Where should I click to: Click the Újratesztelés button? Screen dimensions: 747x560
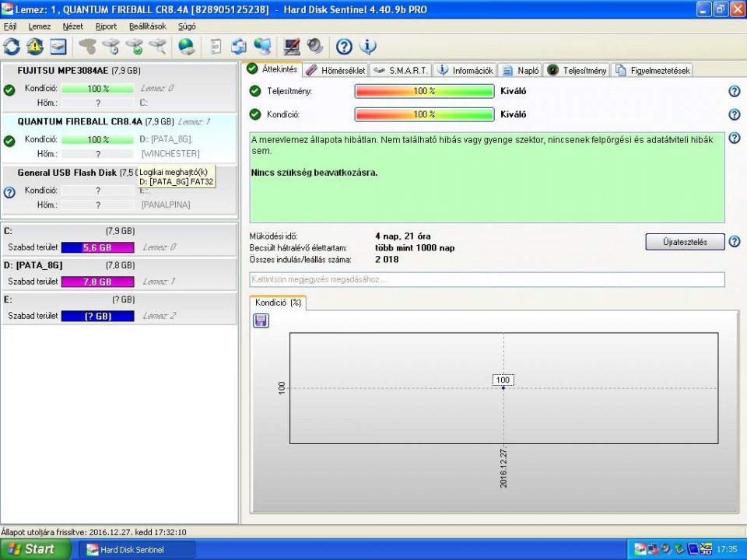click(685, 242)
